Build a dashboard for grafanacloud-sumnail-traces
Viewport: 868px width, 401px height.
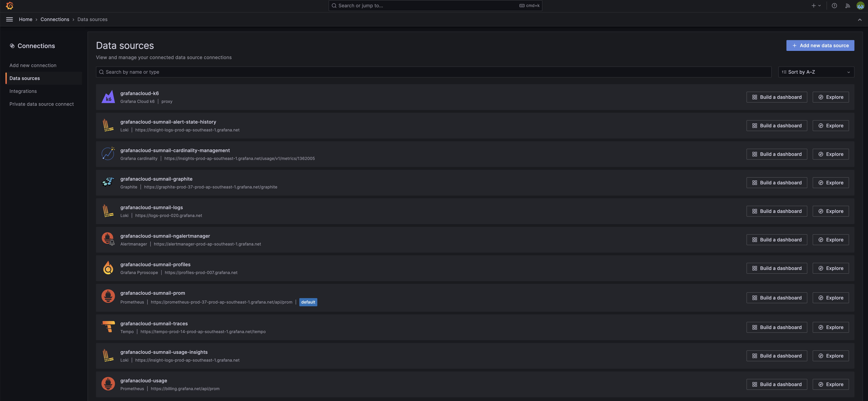pyautogui.click(x=777, y=327)
